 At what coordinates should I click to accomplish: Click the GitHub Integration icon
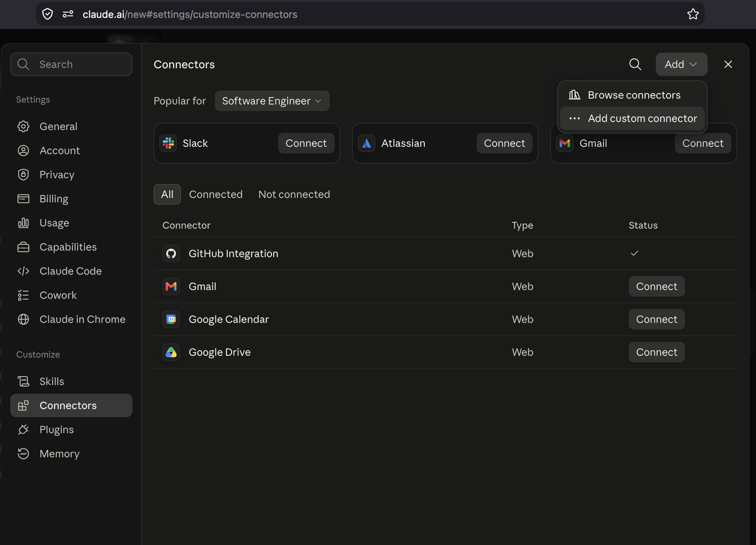coord(171,254)
